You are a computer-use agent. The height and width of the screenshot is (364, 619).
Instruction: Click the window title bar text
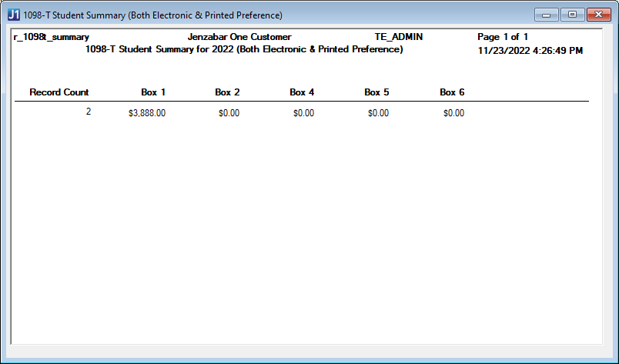click(x=152, y=15)
